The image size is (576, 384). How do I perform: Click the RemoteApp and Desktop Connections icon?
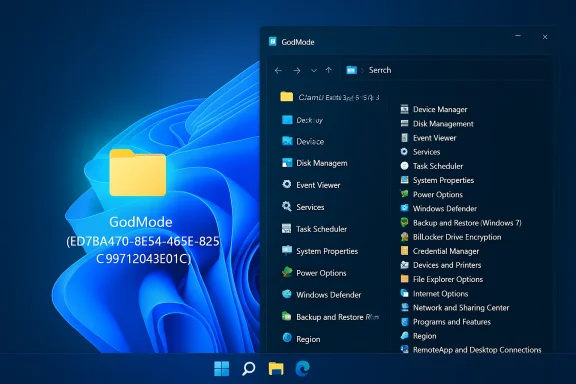point(404,349)
